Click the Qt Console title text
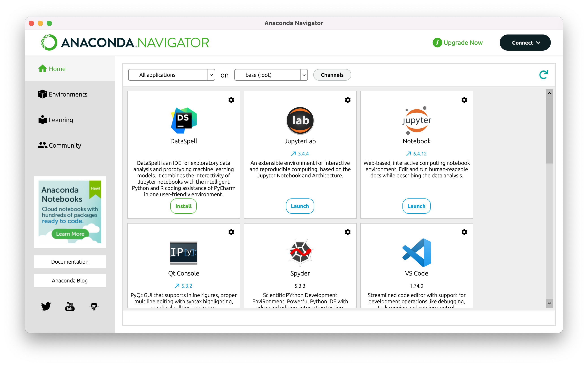The height and width of the screenshot is (366, 588). (x=184, y=273)
